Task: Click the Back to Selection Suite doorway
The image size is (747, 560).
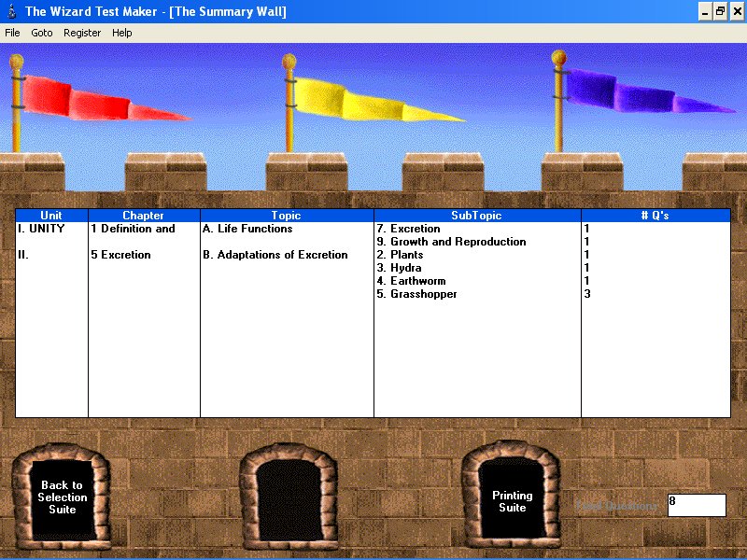Action: pyautogui.click(x=63, y=498)
